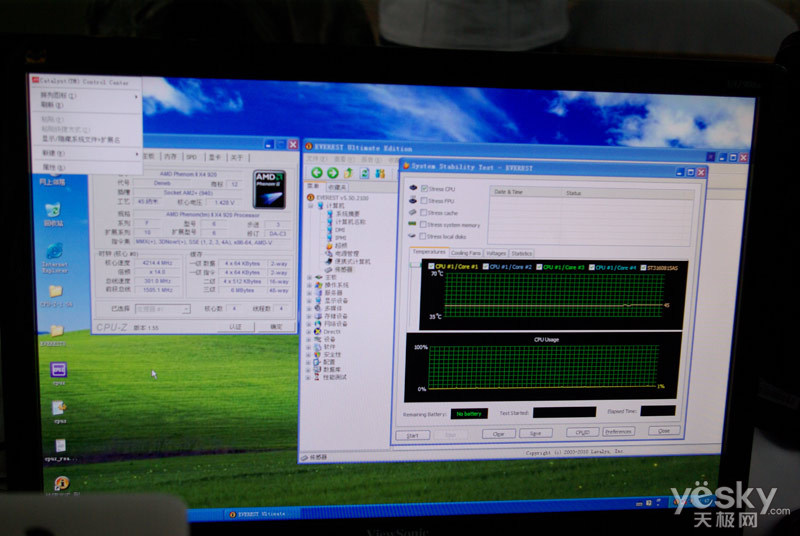The image size is (800, 536).
Task: Click the Clear button in Stability Test
Action: [498, 434]
